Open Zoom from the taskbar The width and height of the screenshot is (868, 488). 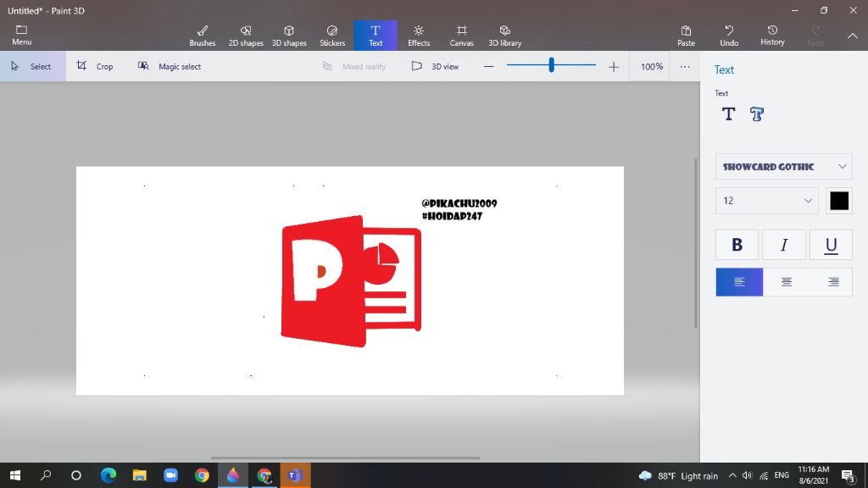coord(170,475)
